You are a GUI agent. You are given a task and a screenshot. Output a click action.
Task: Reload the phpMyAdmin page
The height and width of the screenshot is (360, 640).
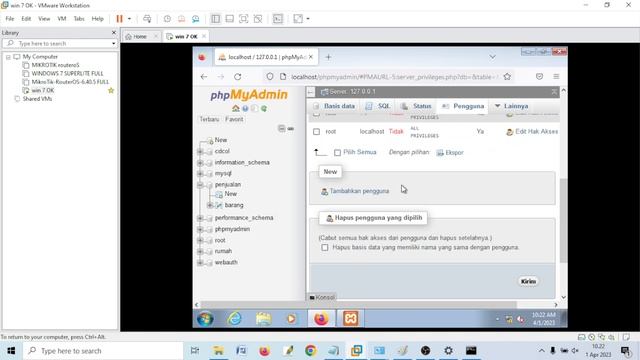238,77
